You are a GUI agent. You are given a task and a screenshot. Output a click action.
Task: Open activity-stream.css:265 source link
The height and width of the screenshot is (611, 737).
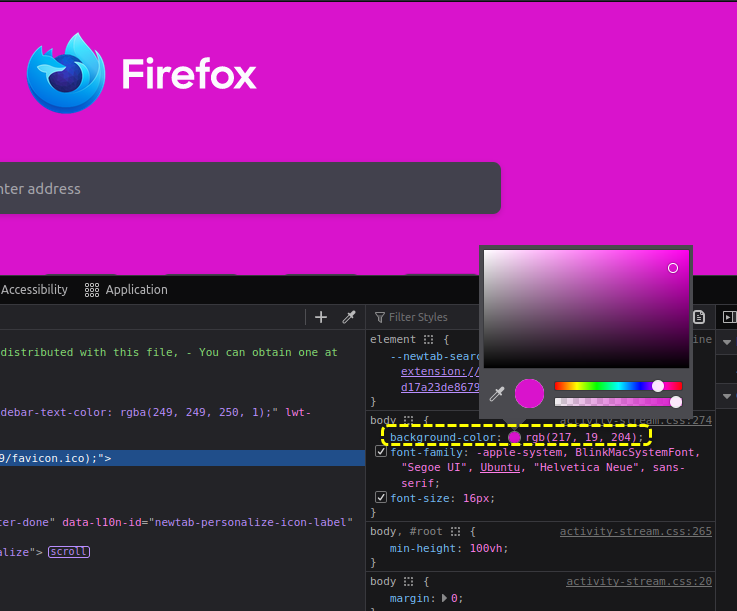(635, 532)
